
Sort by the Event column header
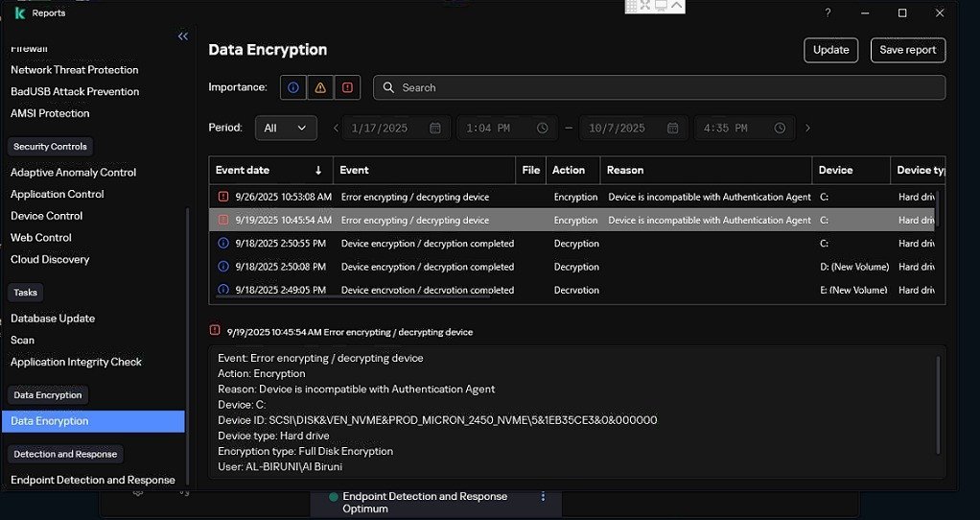(x=424, y=170)
